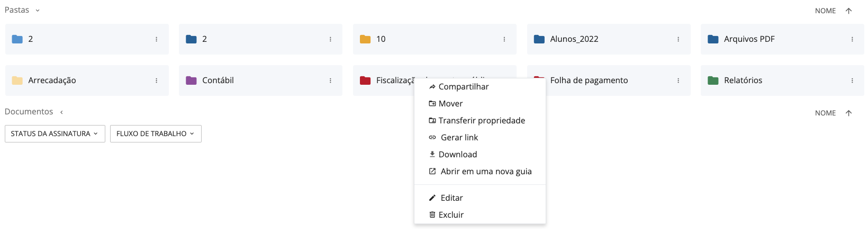Open options for Folha de pagamento folder
868x232 pixels.
pyautogui.click(x=678, y=81)
